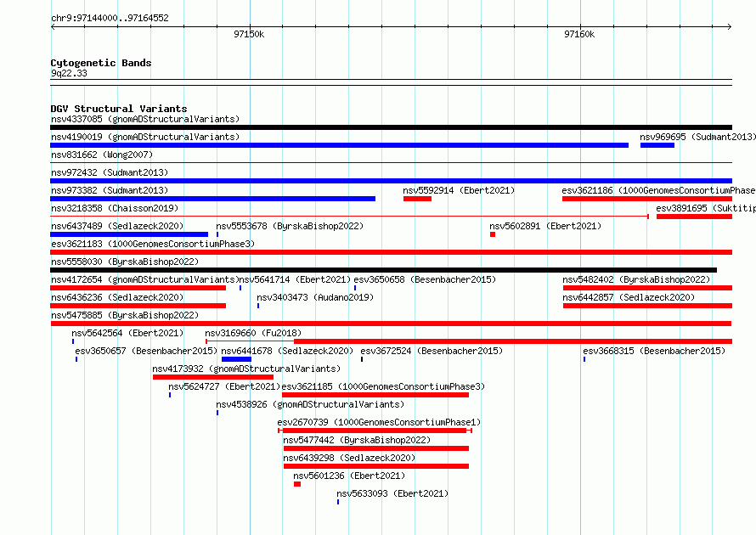Click nsv972432 (Sudmant2013) label

pos(110,172)
